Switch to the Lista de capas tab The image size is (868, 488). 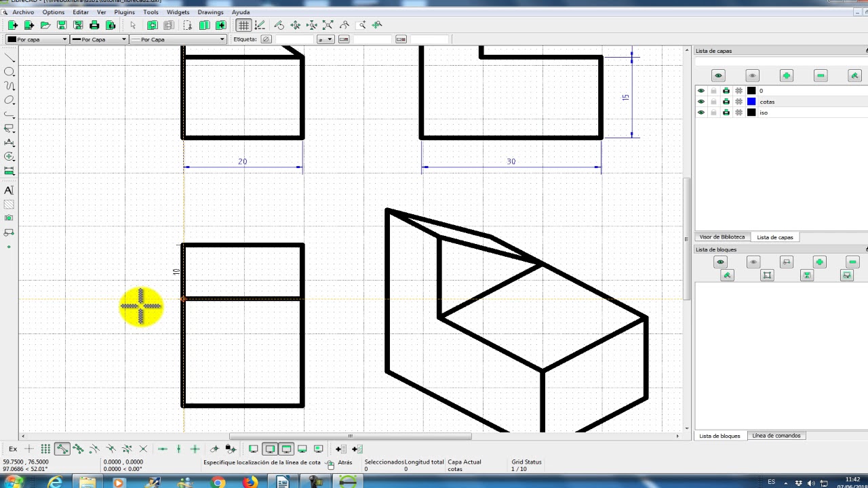(x=775, y=237)
